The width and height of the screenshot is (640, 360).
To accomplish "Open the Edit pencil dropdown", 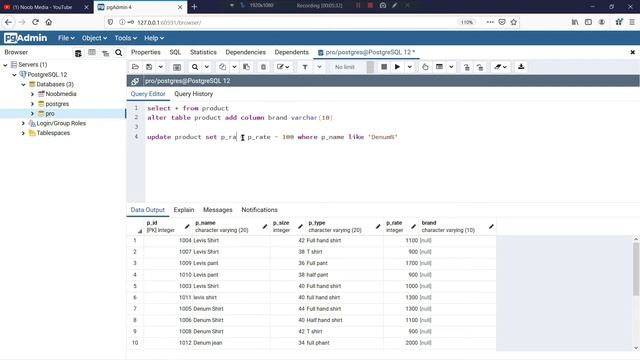I will pos(283,67).
